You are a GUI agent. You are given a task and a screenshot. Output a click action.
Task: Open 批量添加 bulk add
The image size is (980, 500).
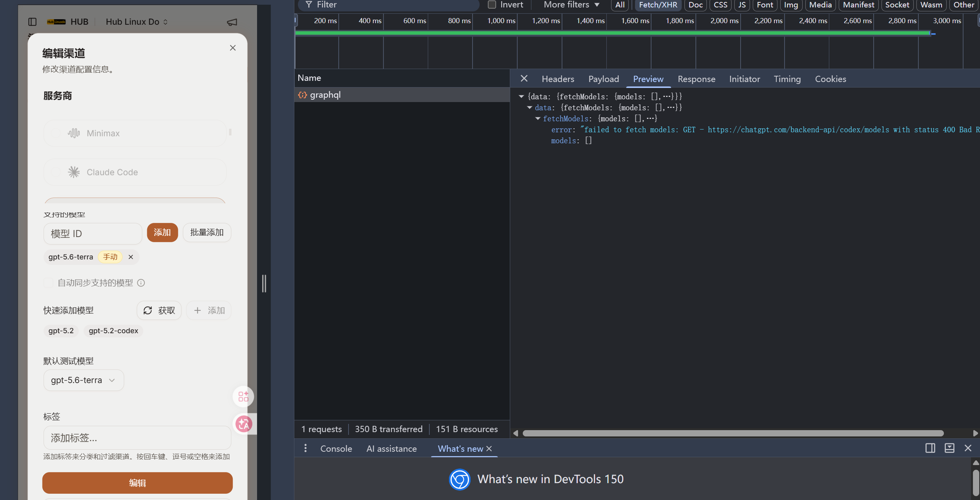coord(207,232)
